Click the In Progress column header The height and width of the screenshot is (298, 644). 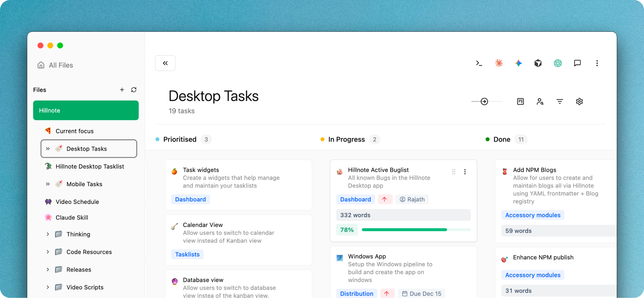pyautogui.click(x=347, y=139)
